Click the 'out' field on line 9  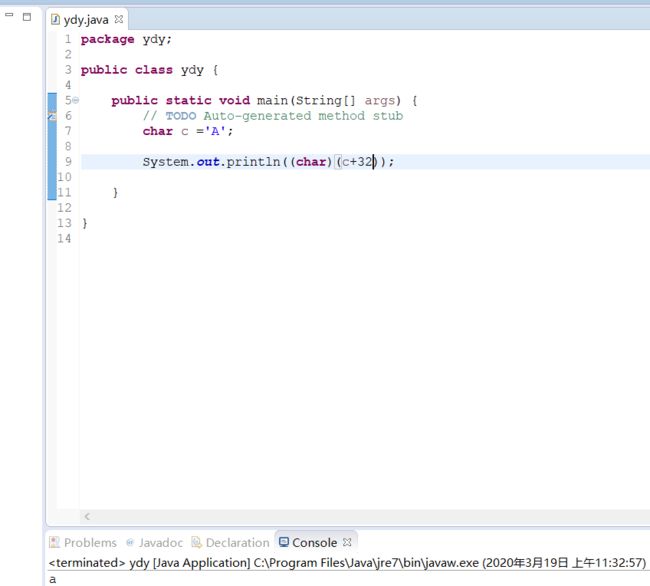pos(208,162)
